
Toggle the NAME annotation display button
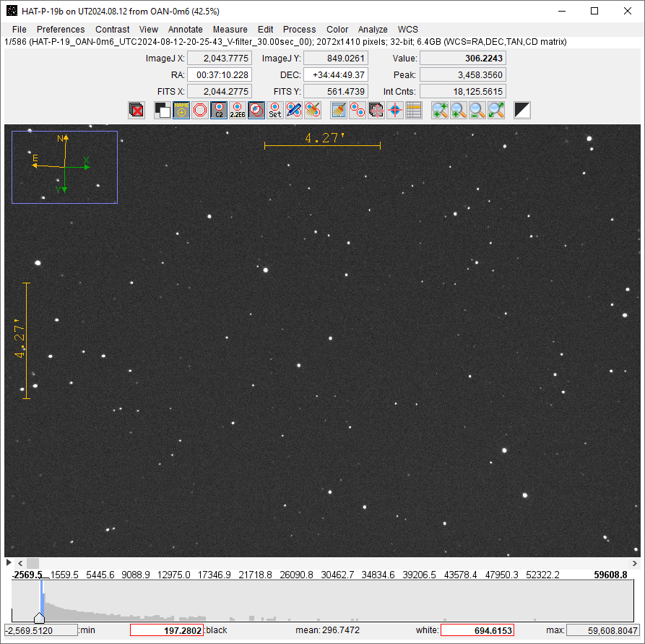(181, 110)
